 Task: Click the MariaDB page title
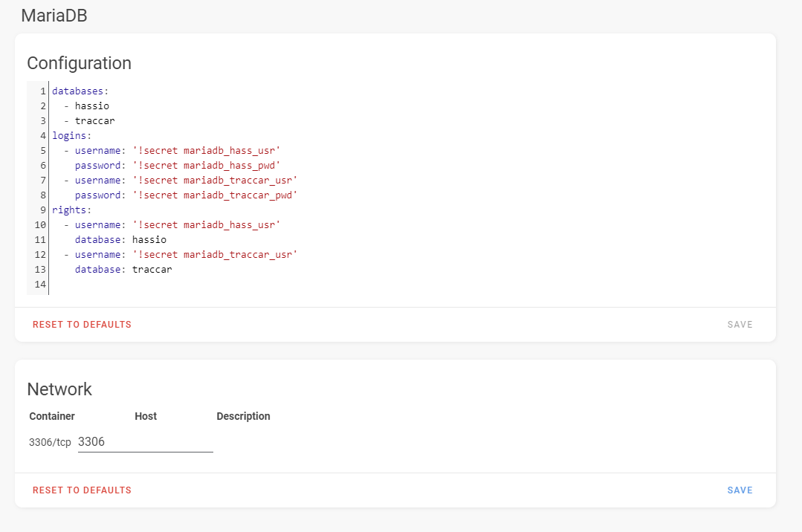[x=55, y=16]
